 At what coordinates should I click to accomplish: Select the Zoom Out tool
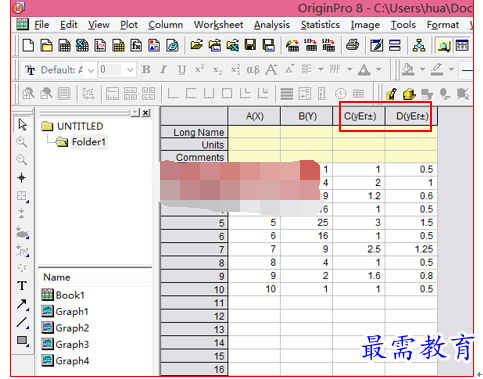coord(22,160)
